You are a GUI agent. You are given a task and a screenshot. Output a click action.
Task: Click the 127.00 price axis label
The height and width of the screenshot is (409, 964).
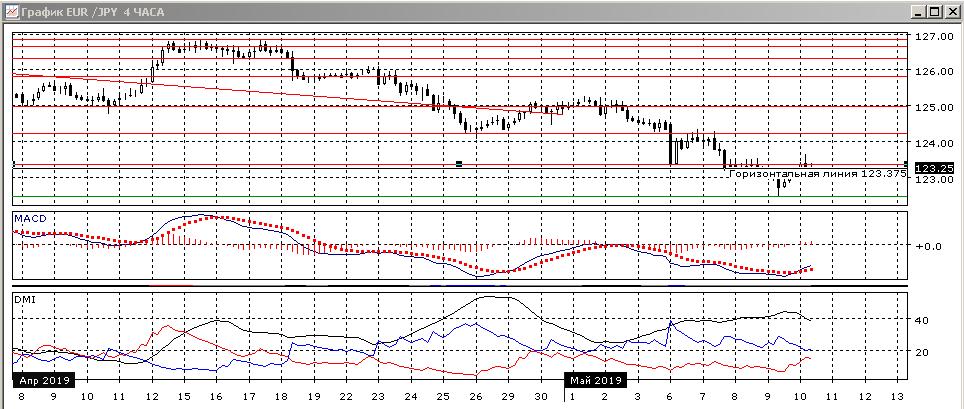coord(931,37)
